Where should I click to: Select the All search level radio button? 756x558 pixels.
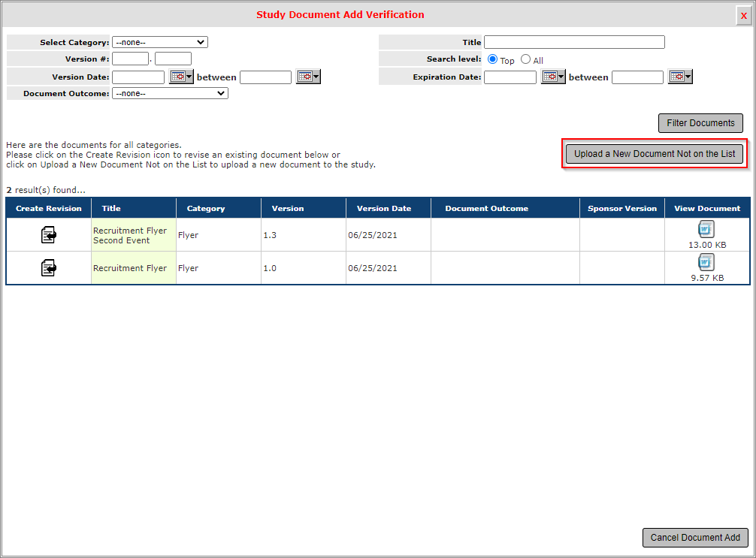coord(525,59)
